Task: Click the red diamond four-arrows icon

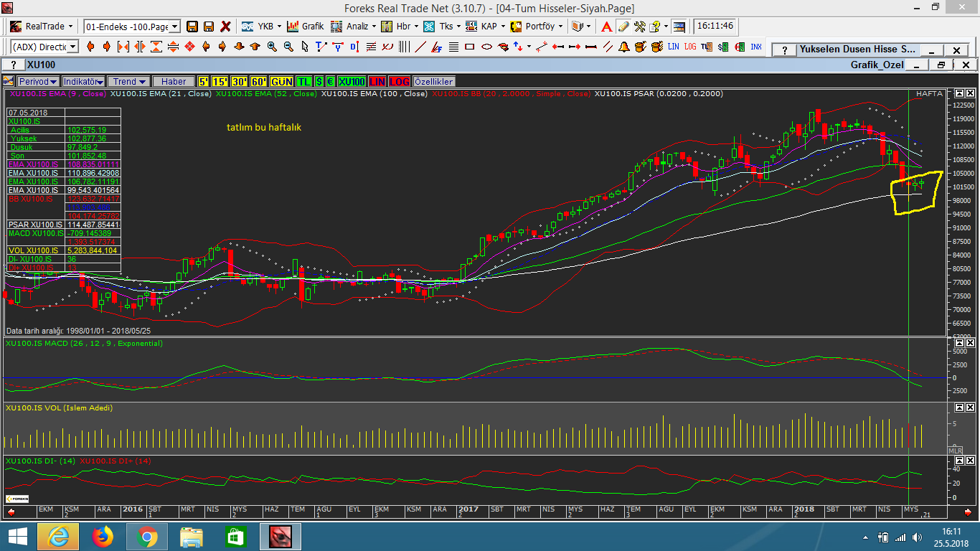Action: coord(189,47)
